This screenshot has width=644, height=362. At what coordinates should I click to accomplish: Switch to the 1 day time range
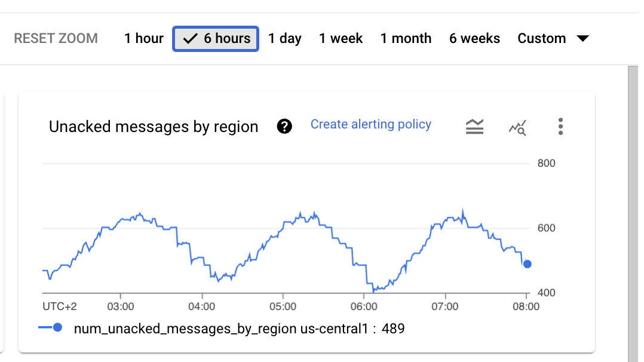coord(285,38)
